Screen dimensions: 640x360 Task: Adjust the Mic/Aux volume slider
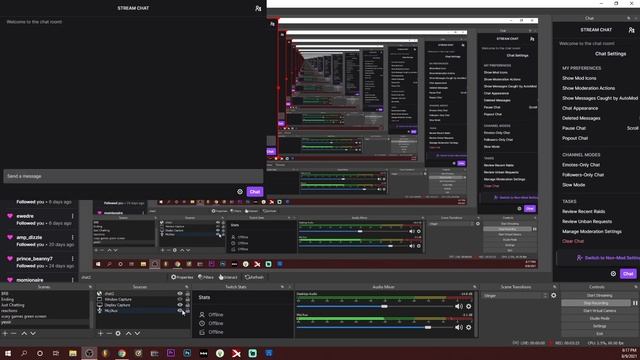(x=427, y=327)
